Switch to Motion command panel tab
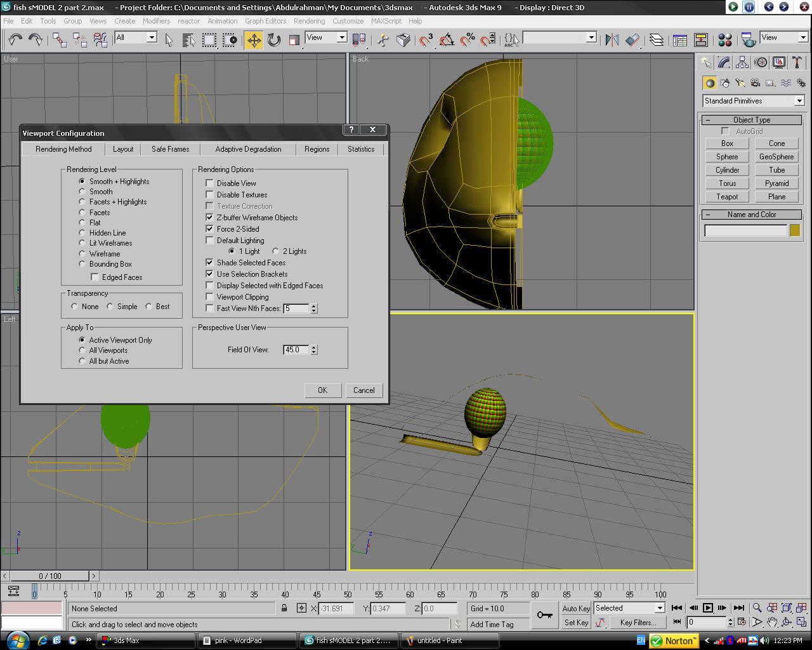Screen dimensions: 812x650 tap(761, 62)
